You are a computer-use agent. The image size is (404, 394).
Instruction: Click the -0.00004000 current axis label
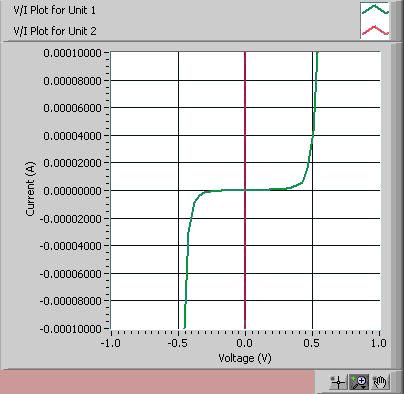(x=71, y=246)
